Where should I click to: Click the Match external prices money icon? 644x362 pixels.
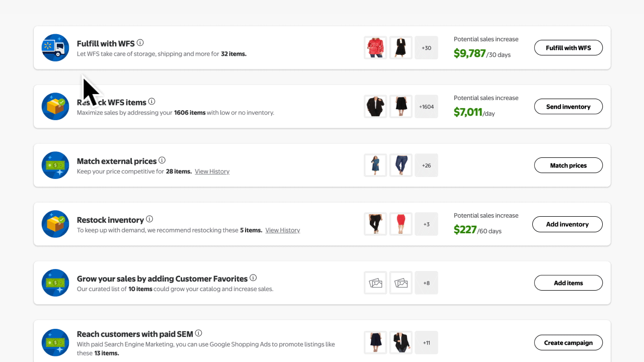point(55,165)
